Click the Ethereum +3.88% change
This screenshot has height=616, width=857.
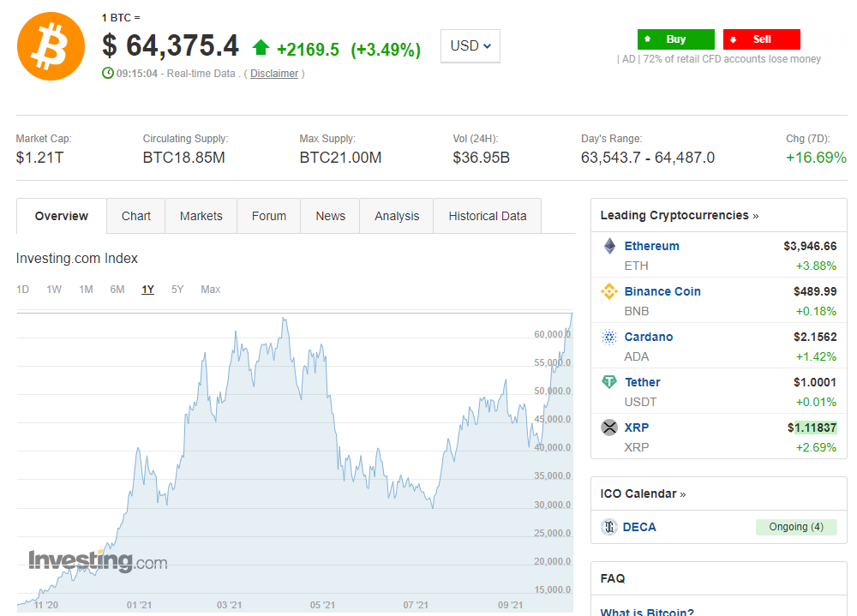[x=816, y=266]
